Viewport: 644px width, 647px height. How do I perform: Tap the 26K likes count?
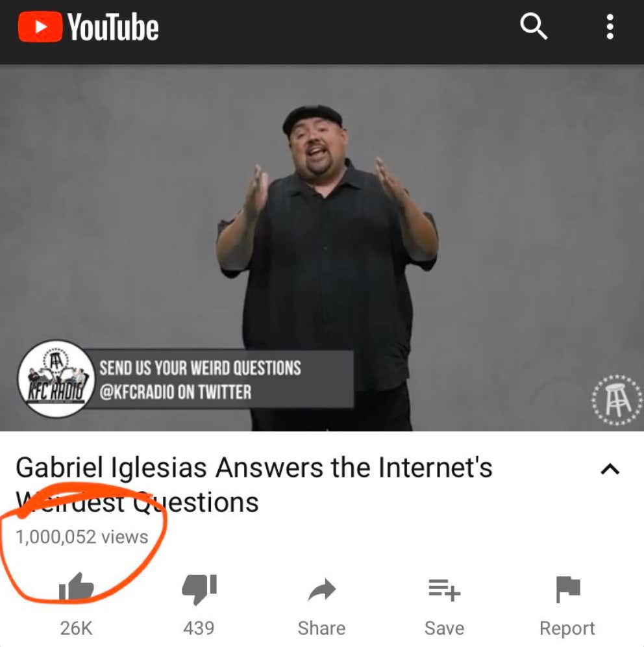(x=76, y=628)
